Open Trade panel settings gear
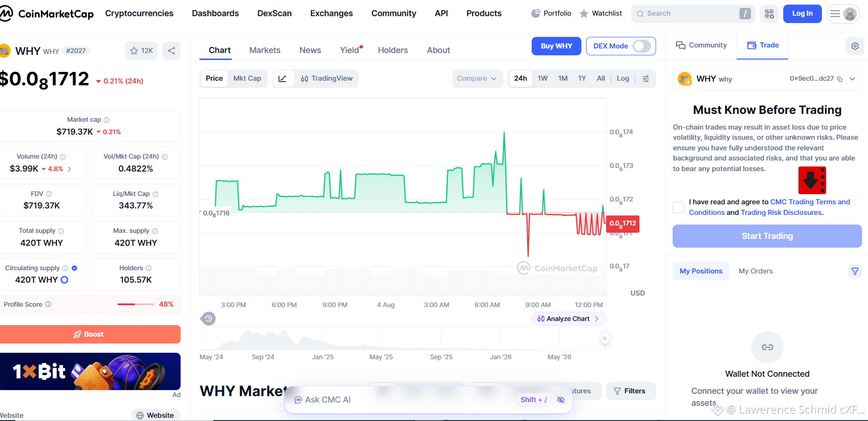 click(855, 46)
